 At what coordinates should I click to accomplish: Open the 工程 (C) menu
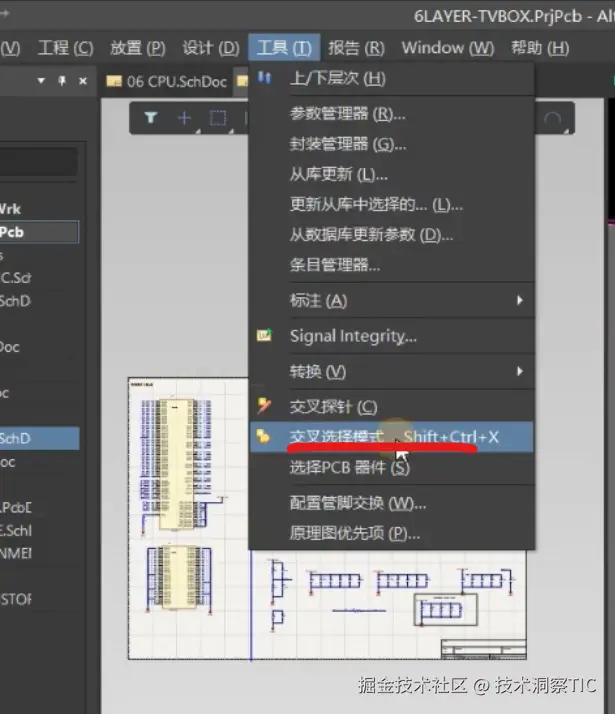click(66, 48)
